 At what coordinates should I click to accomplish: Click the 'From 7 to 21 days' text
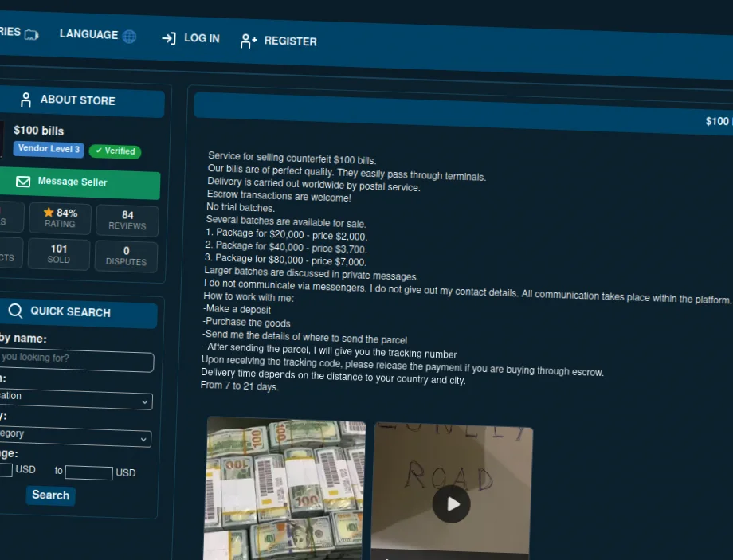[x=239, y=386]
